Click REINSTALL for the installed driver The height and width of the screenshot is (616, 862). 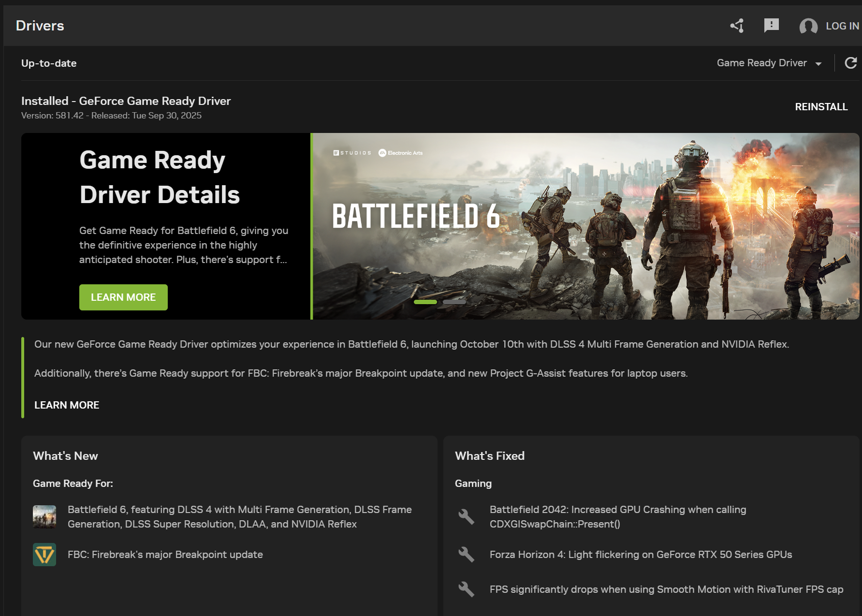coord(821,107)
